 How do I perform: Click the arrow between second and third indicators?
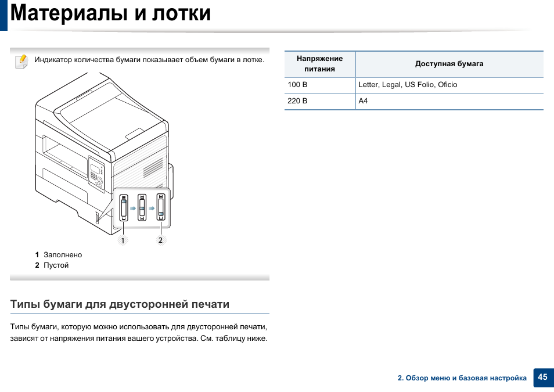click(x=151, y=208)
